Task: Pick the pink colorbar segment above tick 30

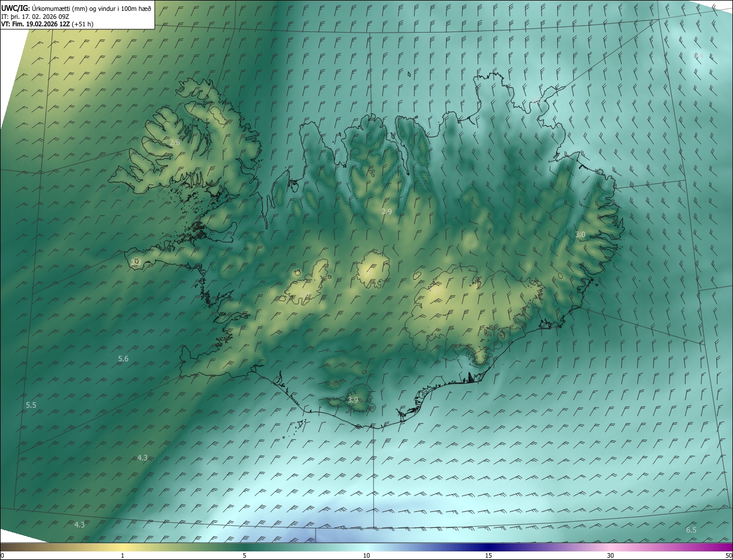Action: 610,547
